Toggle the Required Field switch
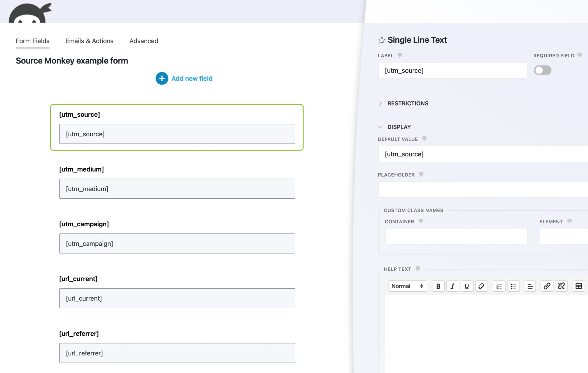The width and height of the screenshot is (588, 373). [x=542, y=70]
